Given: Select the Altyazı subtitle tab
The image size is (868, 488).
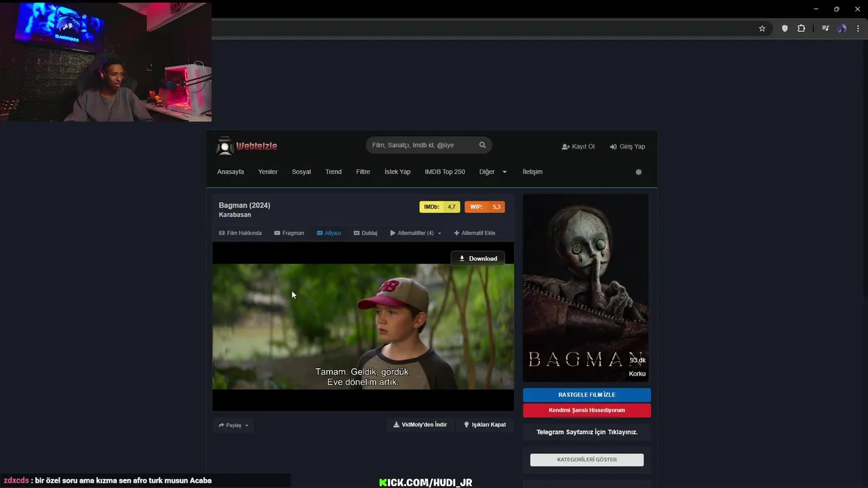Looking at the screenshot, I should pyautogui.click(x=329, y=233).
